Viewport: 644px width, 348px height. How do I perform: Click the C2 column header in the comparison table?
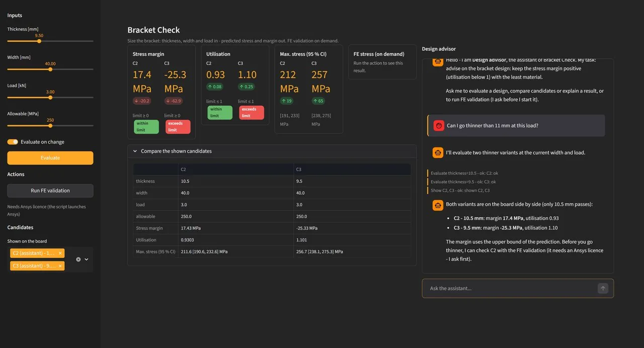click(x=236, y=169)
